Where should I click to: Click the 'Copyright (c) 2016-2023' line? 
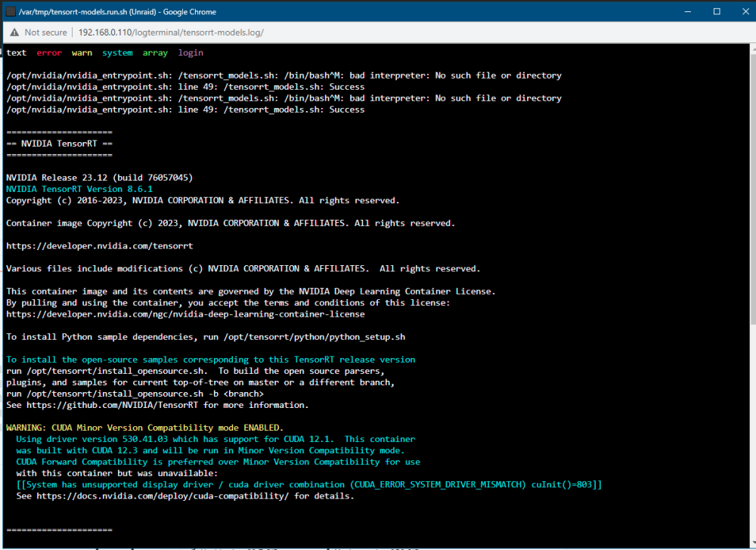pos(203,200)
